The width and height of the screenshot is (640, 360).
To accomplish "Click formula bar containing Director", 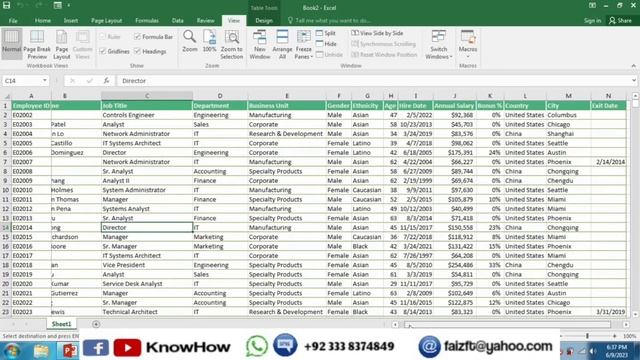I will 373,81.
